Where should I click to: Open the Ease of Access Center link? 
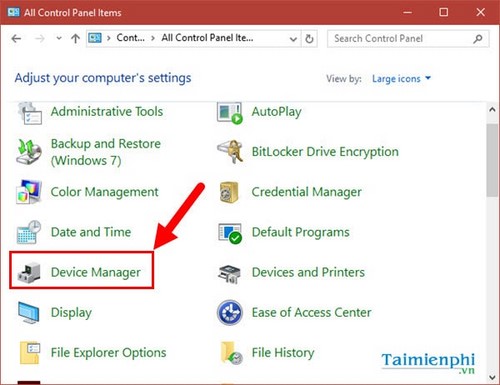click(x=311, y=313)
